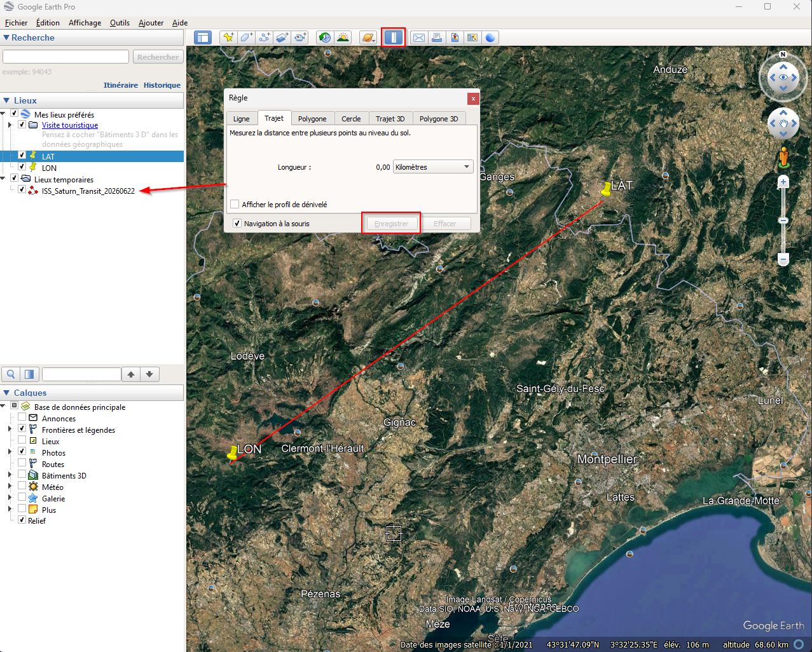Open the Affichage menu

tap(85, 22)
